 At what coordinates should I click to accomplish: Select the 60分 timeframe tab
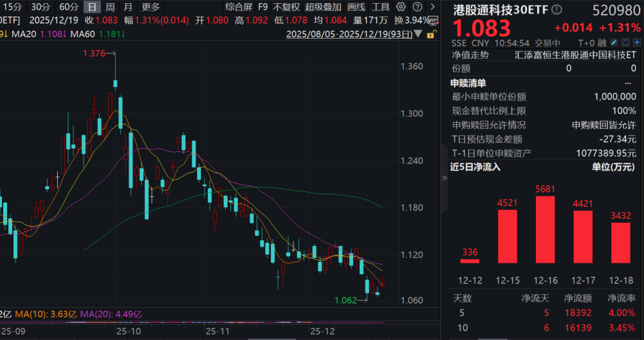(68, 7)
